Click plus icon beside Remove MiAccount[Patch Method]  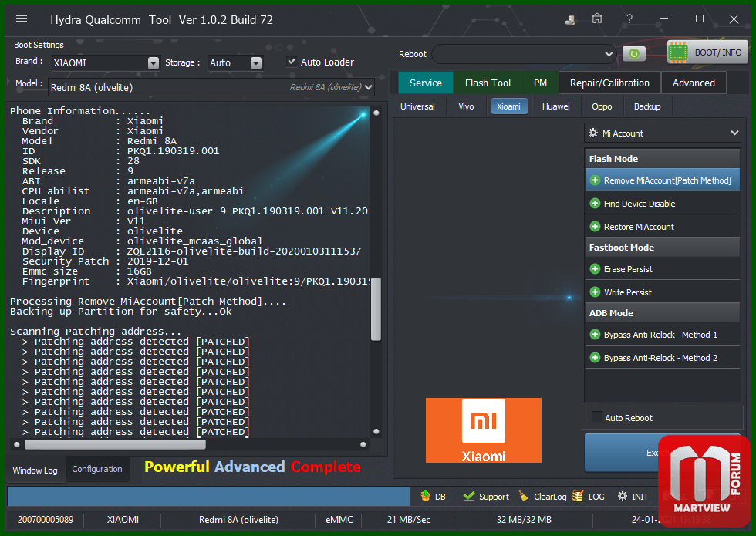click(595, 180)
